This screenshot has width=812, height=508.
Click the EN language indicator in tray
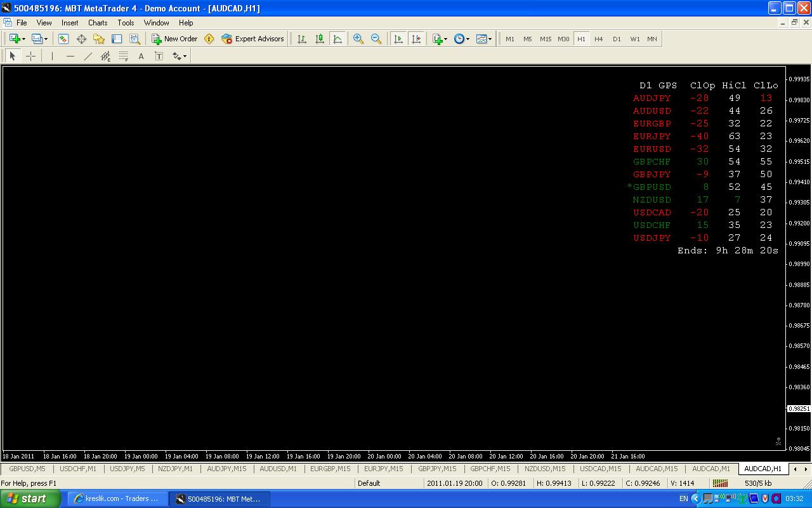683,498
